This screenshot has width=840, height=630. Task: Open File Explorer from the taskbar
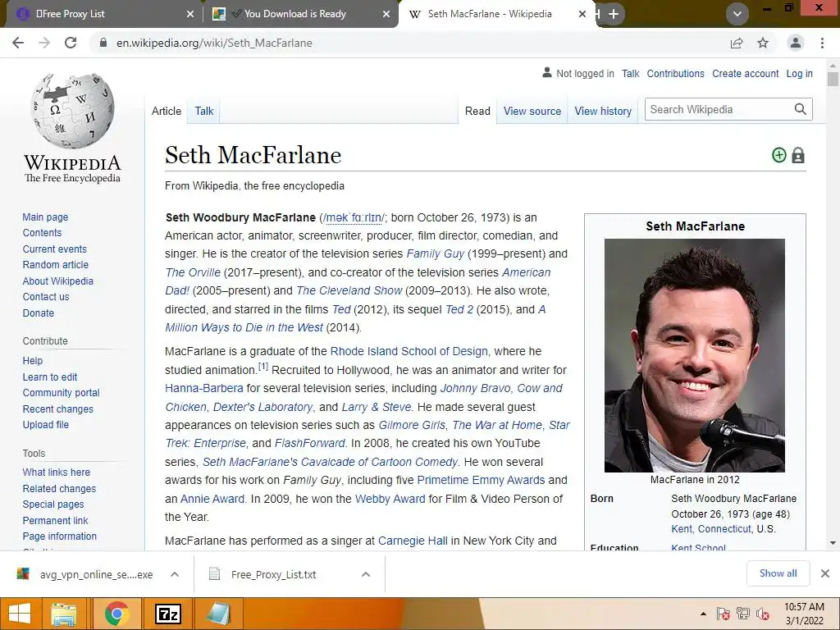coord(64,614)
